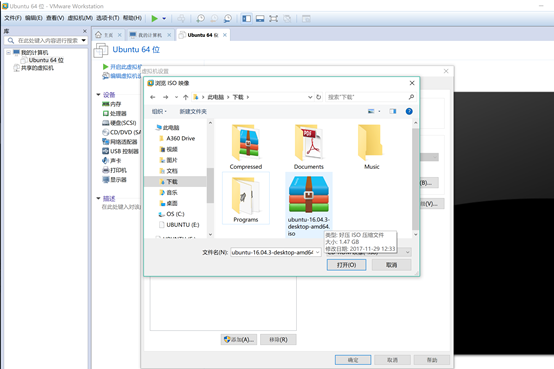Open the 帮助(H) menu
Image resolution: width=554 pixels, height=369 pixels.
(132, 18)
